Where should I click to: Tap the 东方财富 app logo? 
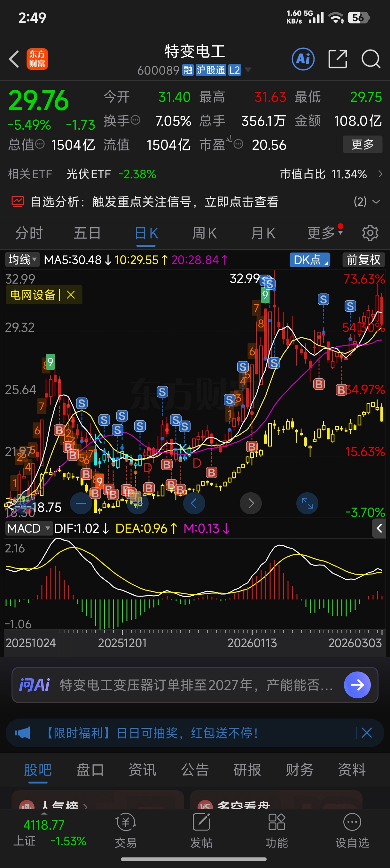(x=37, y=59)
